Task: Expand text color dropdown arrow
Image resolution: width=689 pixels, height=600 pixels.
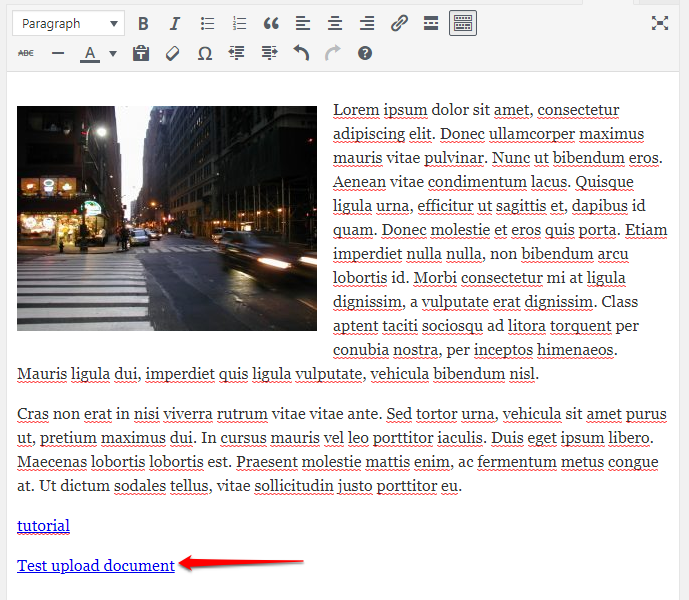Action: click(113, 54)
